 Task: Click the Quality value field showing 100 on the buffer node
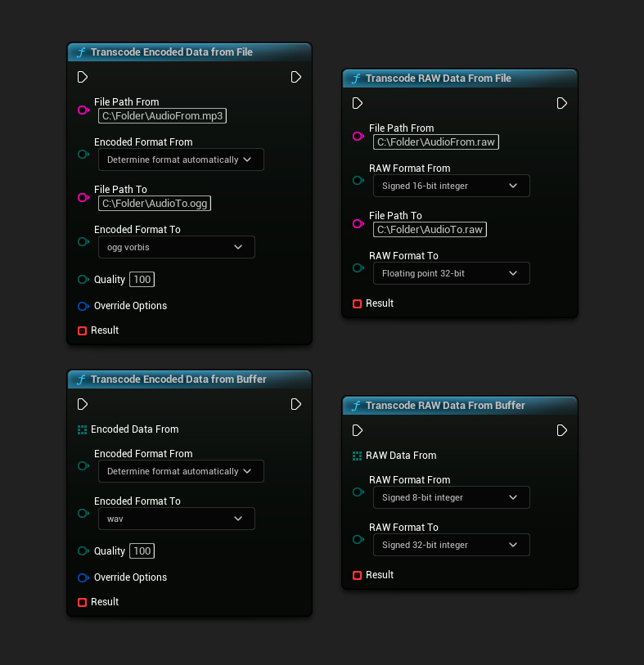click(142, 550)
